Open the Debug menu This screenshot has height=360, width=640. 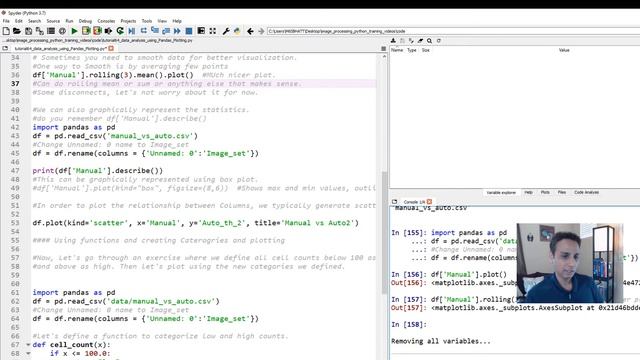pyautogui.click(x=85, y=21)
